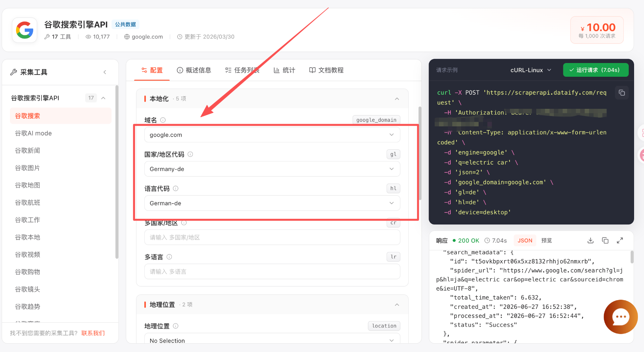644x352 pixels.
Task: Click the google.com site link in header
Action: (144, 37)
